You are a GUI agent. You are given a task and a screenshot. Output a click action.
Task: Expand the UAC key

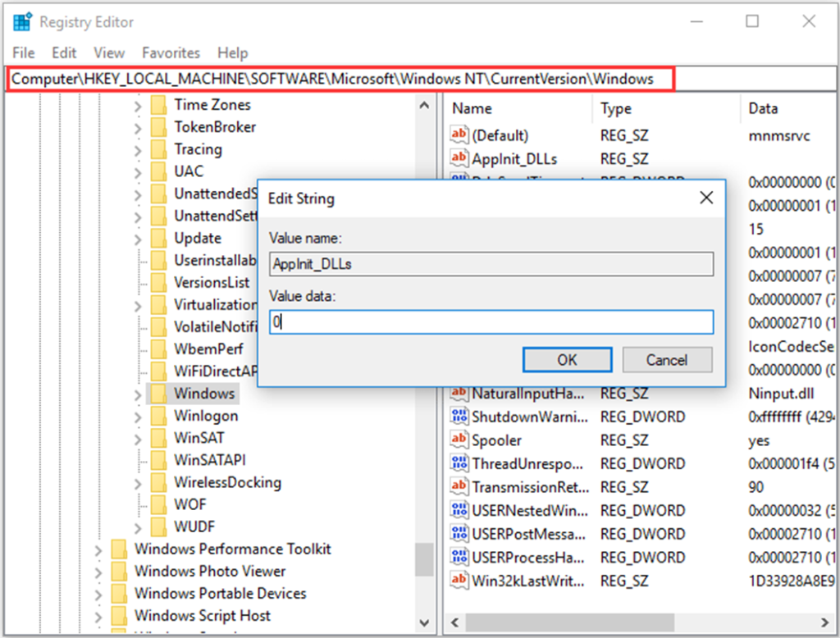[x=138, y=172]
